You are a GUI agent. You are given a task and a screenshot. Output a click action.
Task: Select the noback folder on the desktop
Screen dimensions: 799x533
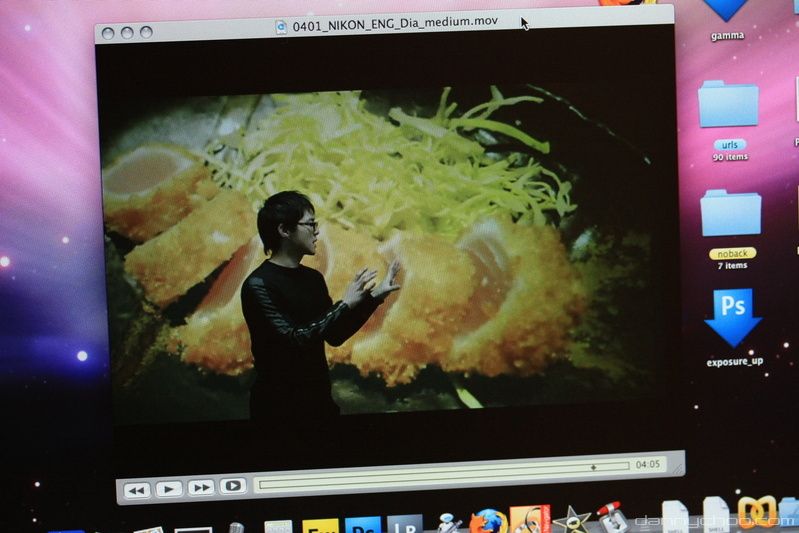click(x=731, y=213)
